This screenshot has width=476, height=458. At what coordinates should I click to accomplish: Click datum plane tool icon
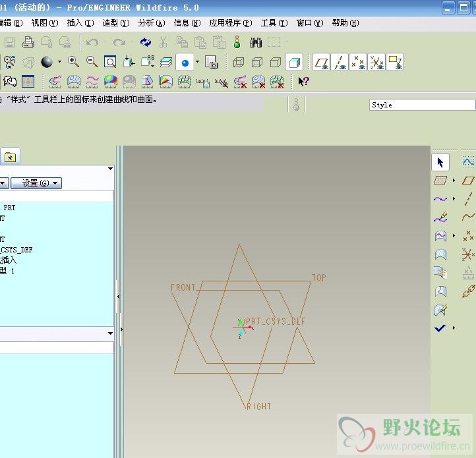(x=468, y=181)
